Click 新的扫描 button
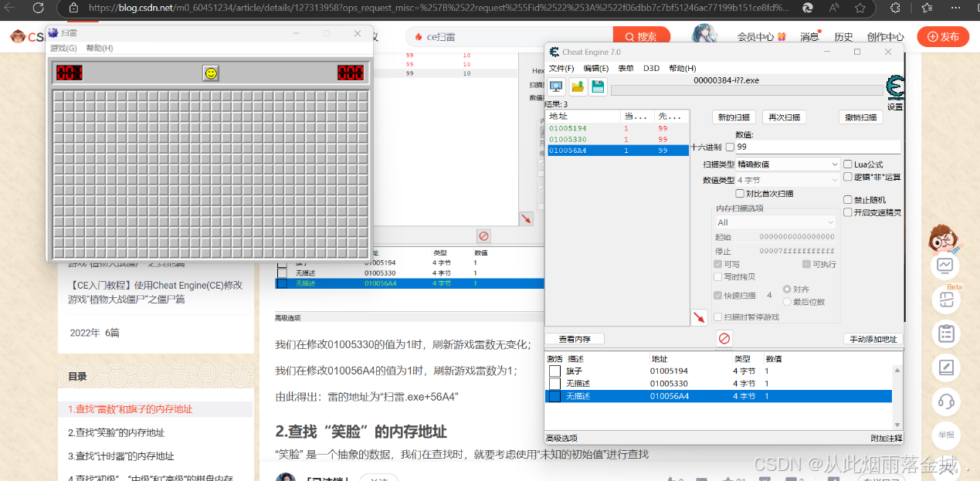 734,117
